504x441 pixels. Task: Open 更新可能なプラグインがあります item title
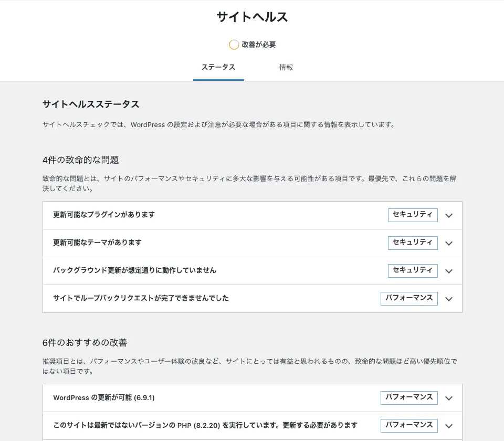point(104,215)
